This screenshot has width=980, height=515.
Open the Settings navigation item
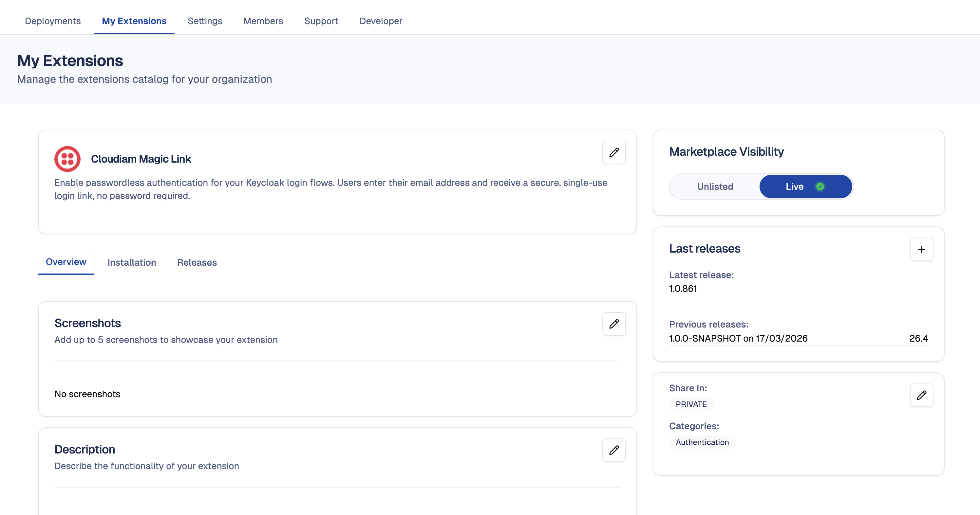pos(205,21)
